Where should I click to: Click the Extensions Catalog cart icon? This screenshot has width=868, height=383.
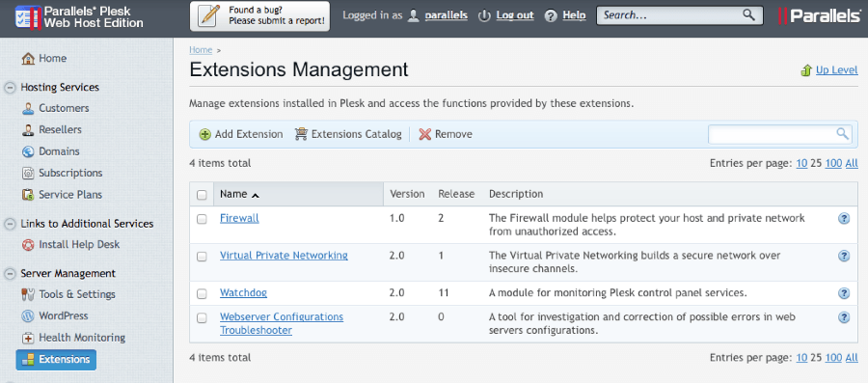click(x=301, y=134)
